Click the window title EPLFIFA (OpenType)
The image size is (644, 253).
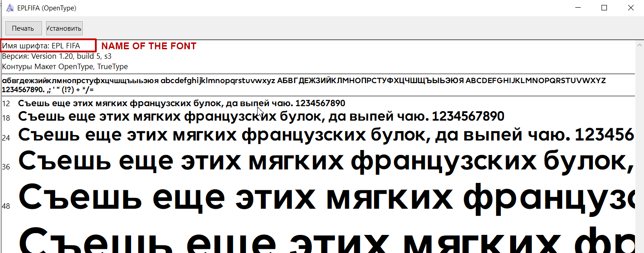pyautogui.click(x=47, y=8)
